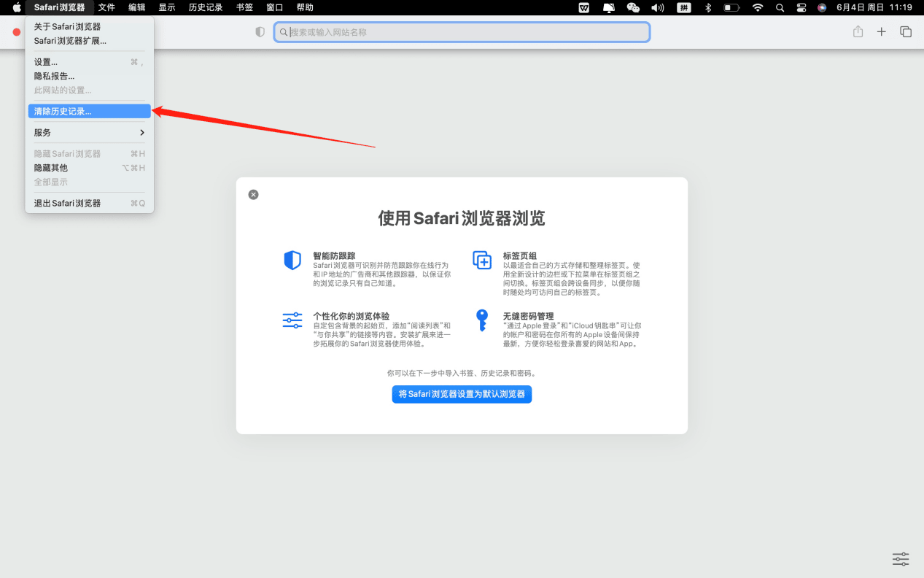The width and height of the screenshot is (924, 578).
Task: Open Control Center icon
Action: [801, 7]
